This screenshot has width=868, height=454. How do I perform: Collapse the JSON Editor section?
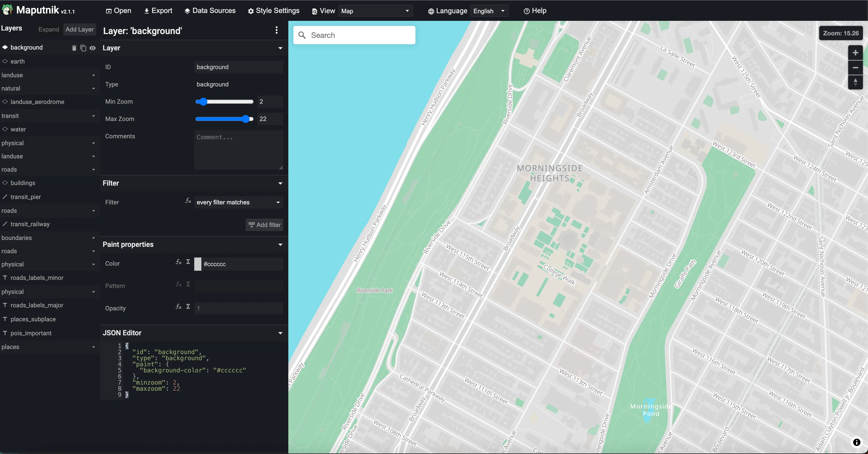coord(280,333)
